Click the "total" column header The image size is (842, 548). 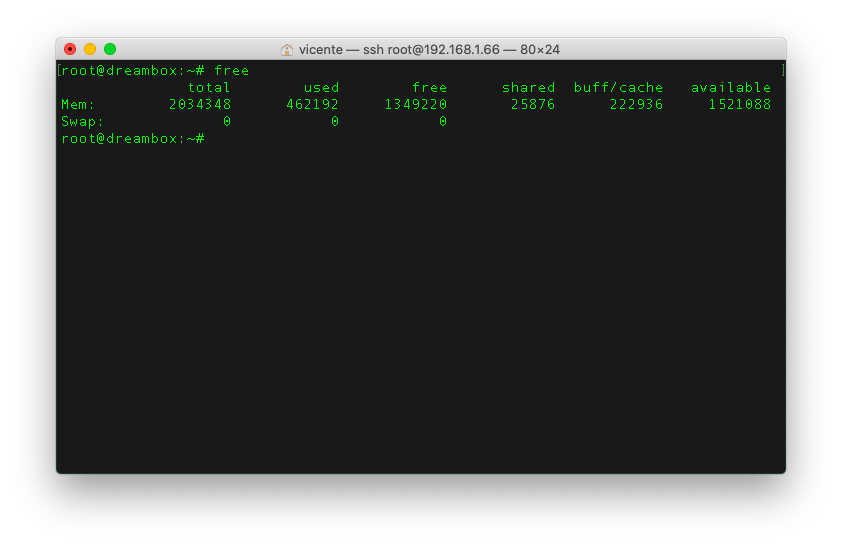tap(209, 88)
